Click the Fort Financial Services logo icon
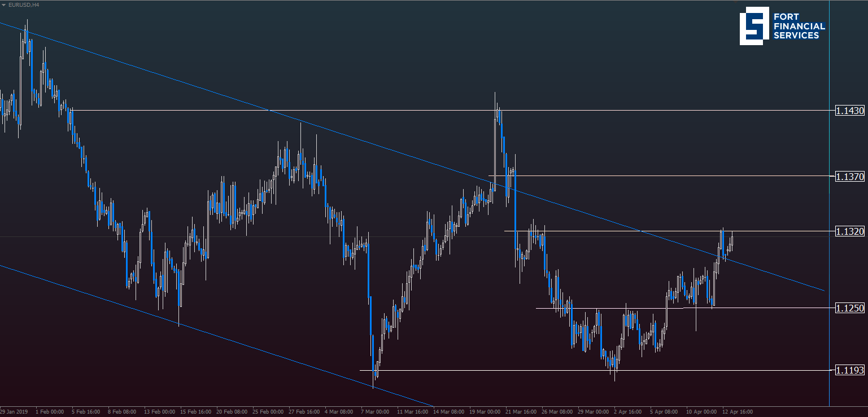 (754, 26)
